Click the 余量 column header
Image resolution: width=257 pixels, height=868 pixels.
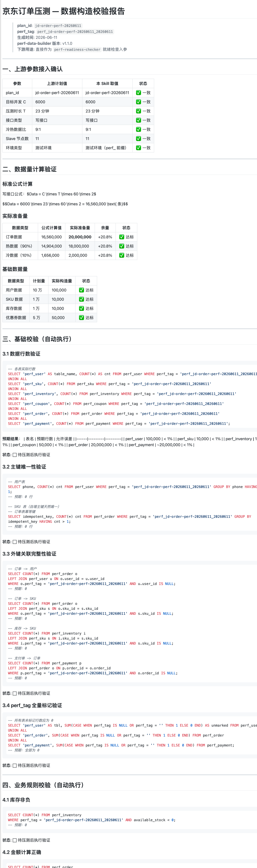coord(105,228)
